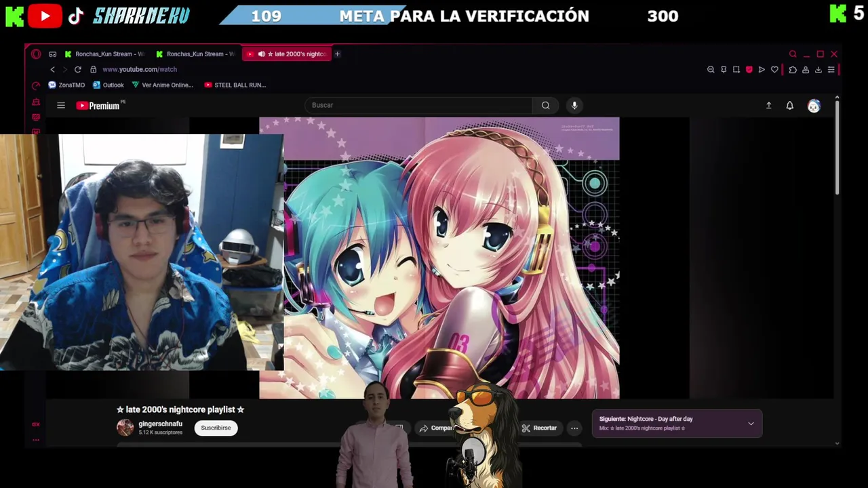Expand the Siguiente playlist panel chevron
The height and width of the screenshot is (488, 868).
[751, 424]
